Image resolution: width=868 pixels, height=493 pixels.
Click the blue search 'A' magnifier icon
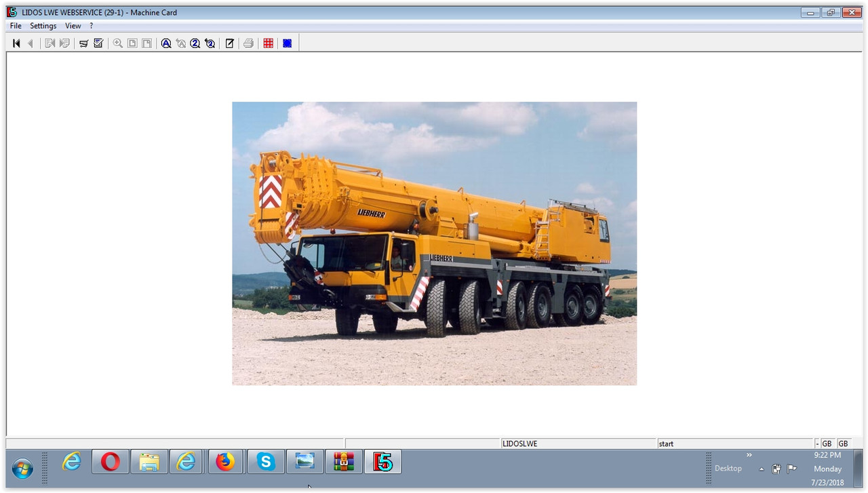(x=166, y=43)
